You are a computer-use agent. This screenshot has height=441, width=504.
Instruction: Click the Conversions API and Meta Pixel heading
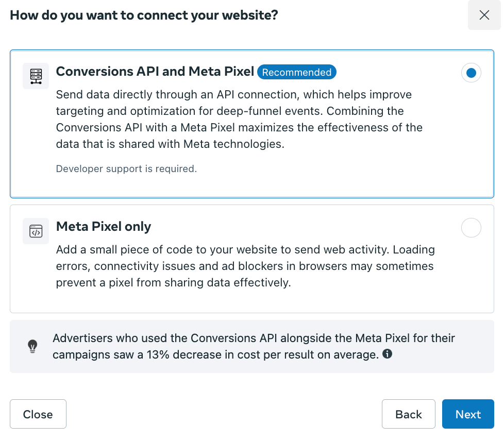[x=155, y=72]
